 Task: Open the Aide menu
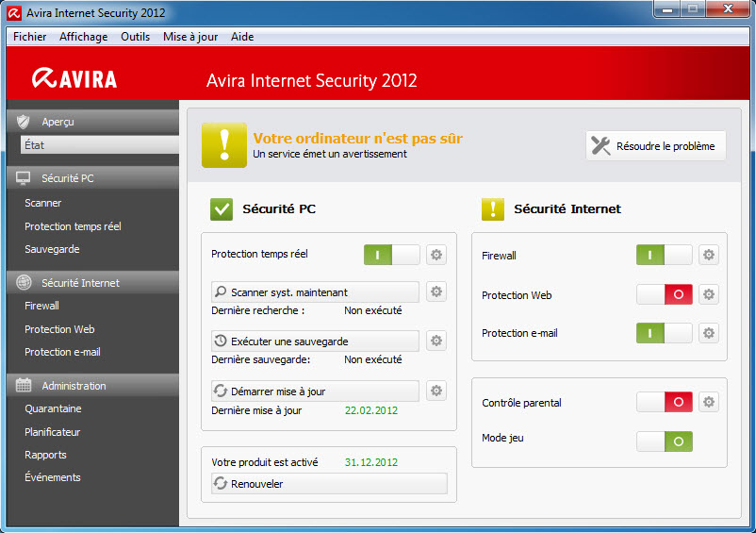(242, 37)
